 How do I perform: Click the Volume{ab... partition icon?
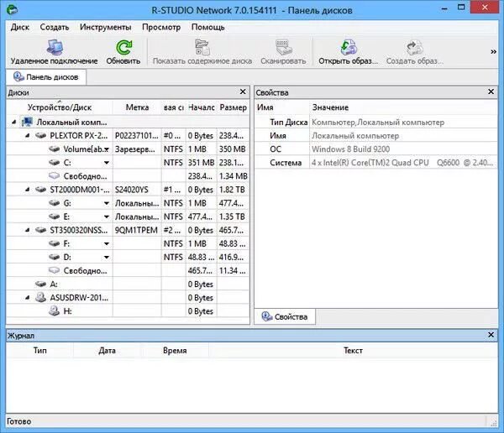tap(55, 149)
